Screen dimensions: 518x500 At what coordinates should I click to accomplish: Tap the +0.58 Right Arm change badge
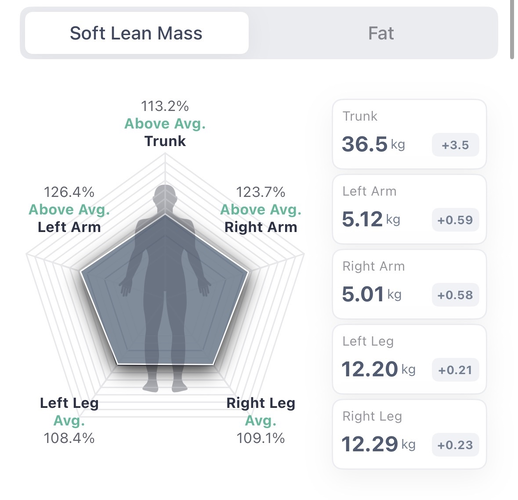pos(455,295)
